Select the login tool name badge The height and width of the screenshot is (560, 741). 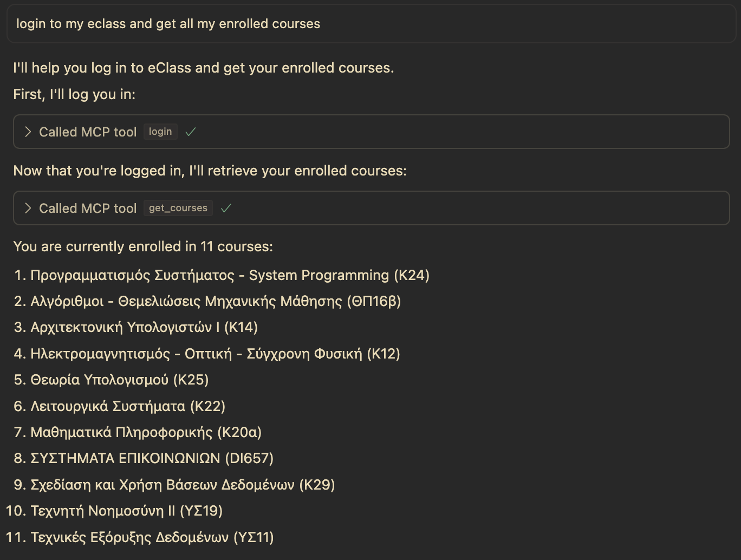[x=160, y=131]
